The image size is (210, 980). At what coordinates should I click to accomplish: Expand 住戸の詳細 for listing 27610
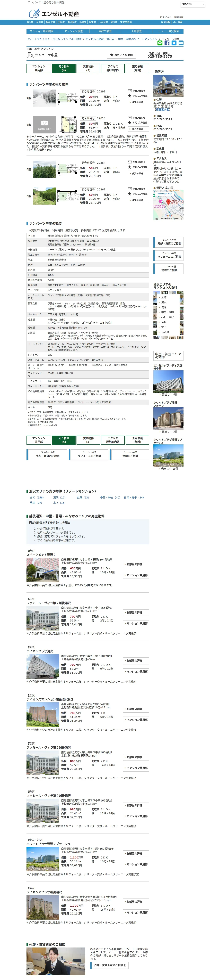click(x=138, y=129)
